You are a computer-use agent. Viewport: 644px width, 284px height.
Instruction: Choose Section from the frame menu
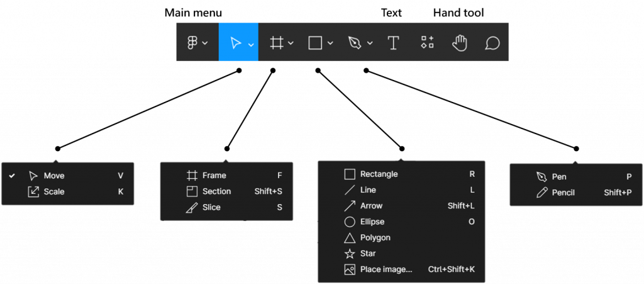tap(216, 191)
